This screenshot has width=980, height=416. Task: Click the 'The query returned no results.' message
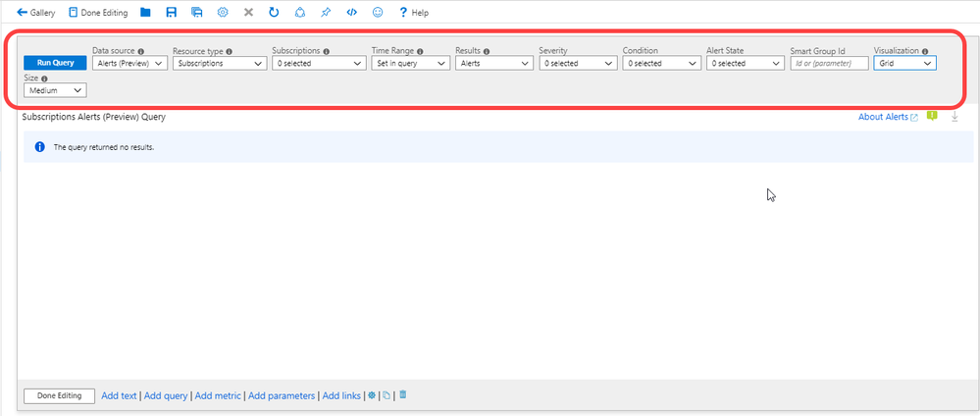tap(104, 147)
